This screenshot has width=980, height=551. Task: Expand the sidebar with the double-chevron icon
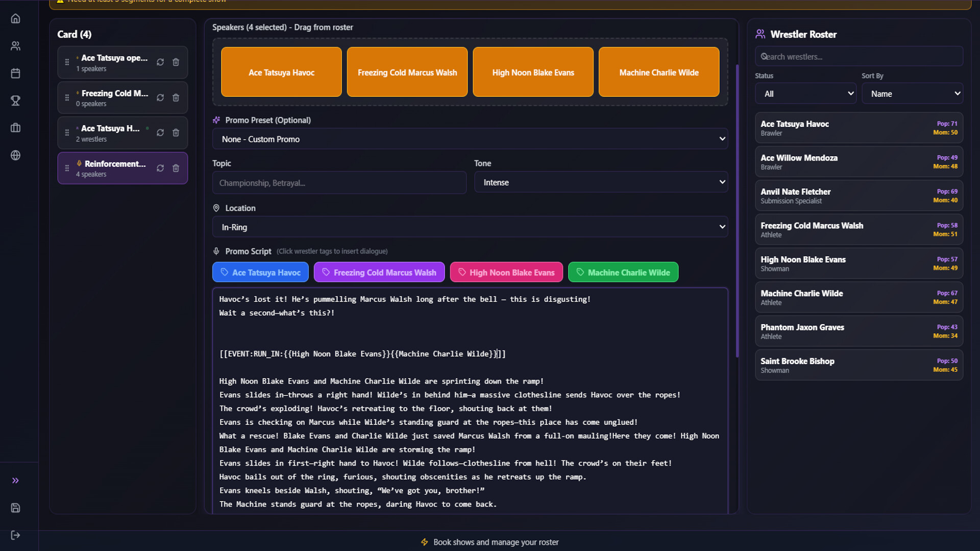[x=15, y=480]
